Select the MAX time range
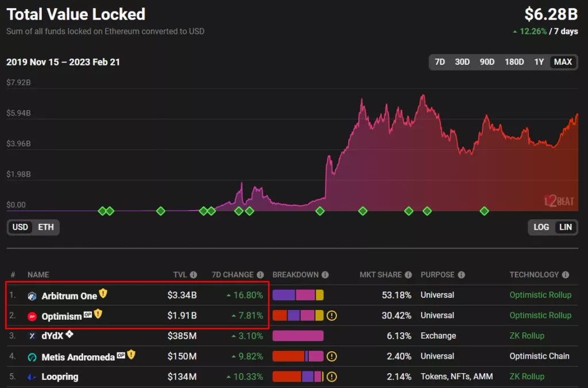This screenshot has width=588, height=388. 563,62
